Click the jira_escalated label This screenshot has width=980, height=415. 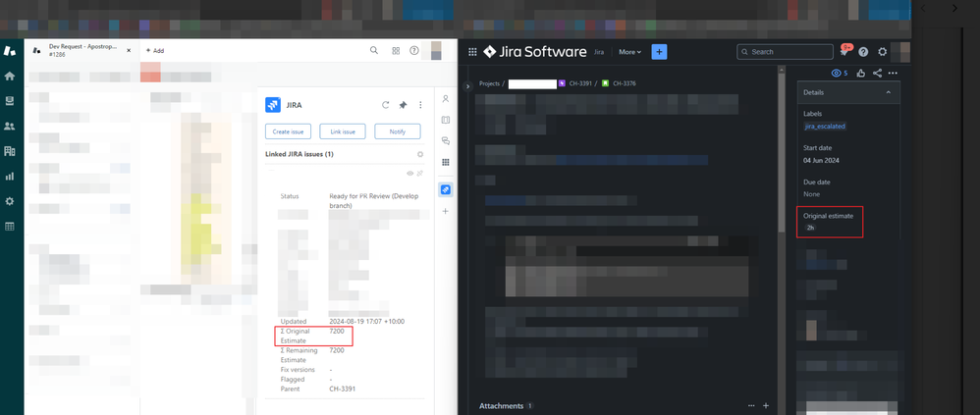tap(825, 126)
